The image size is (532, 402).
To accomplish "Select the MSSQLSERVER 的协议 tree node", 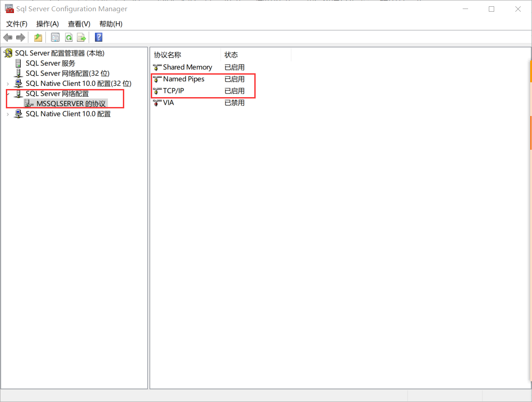I will pos(67,103).
